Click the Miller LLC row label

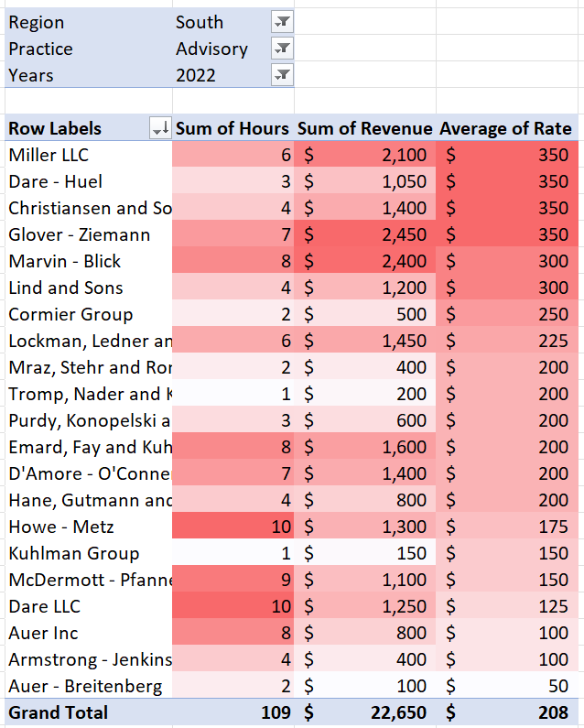(x=49, y=155)
